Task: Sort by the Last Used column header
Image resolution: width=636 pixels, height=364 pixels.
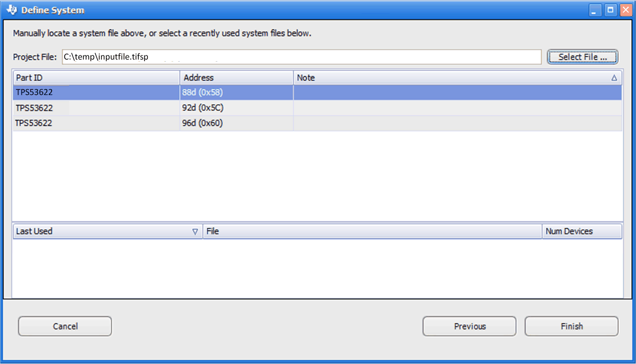Action: pyautogui.click(x=108, y=231)
